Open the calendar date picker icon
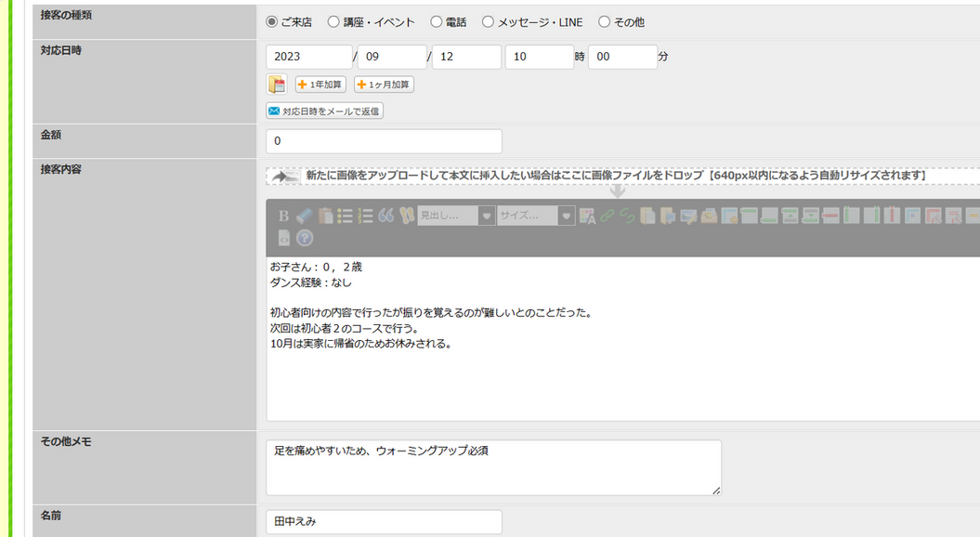The width and height of the screenshot is (980, 537). click(277, 85)
